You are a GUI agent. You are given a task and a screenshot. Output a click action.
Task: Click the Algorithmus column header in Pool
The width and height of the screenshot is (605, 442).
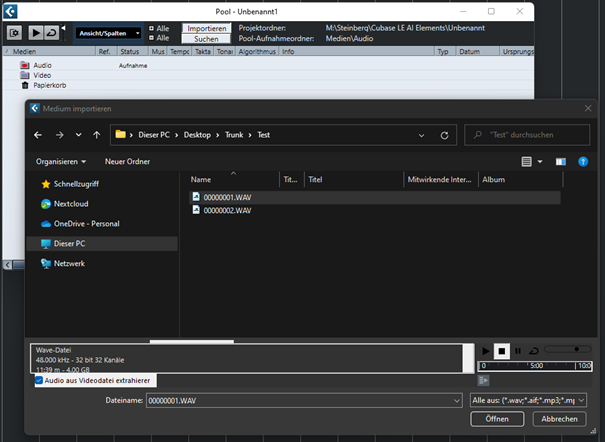(x=257, y=51)
